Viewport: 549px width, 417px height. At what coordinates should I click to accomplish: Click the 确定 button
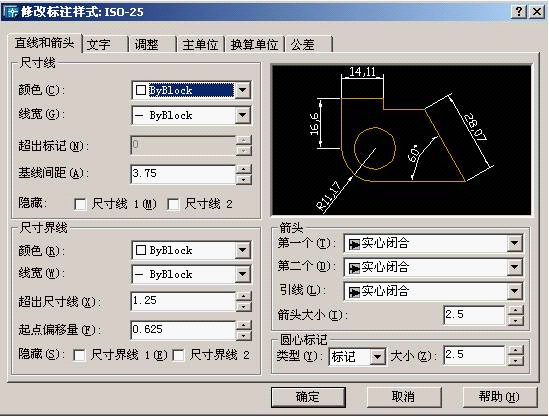click(308, 397)
